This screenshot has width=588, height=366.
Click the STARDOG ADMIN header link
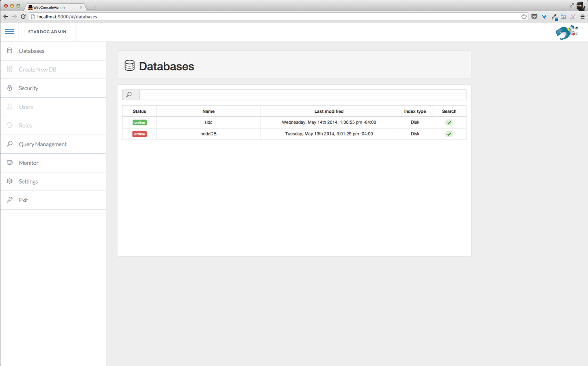pyautogui.click(x=47, y=32)
